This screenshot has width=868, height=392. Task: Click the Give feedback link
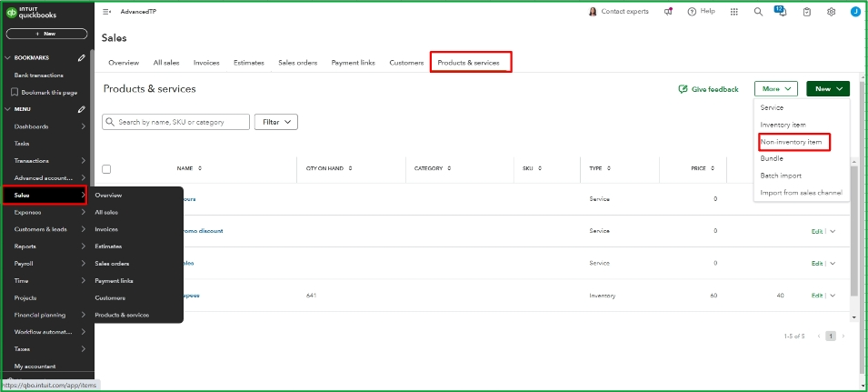pos(714,89)
